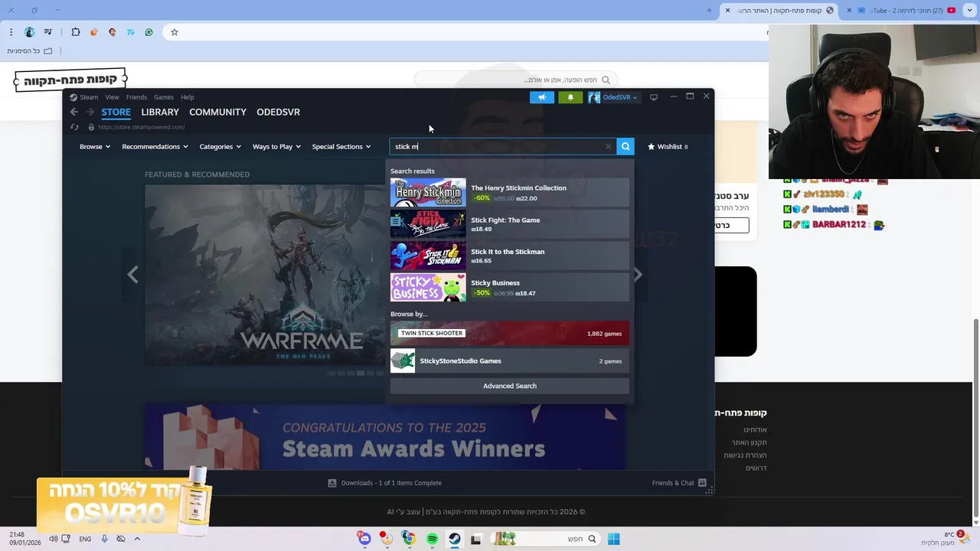Open the Games menu in Steam
The image size is (980, 551).
click(x=164, y=97)
